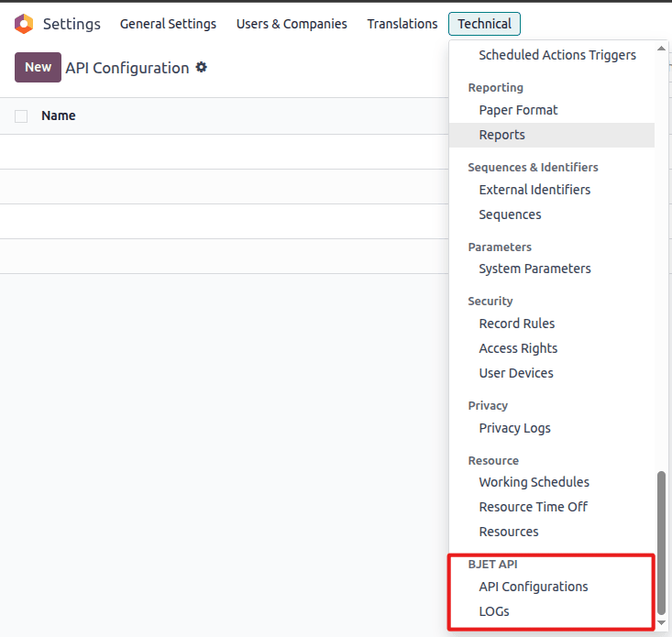Open LOGs under BJET API
Image resolution: width=672 pixels, height=637 pixels.
click(x=494, y=611)
